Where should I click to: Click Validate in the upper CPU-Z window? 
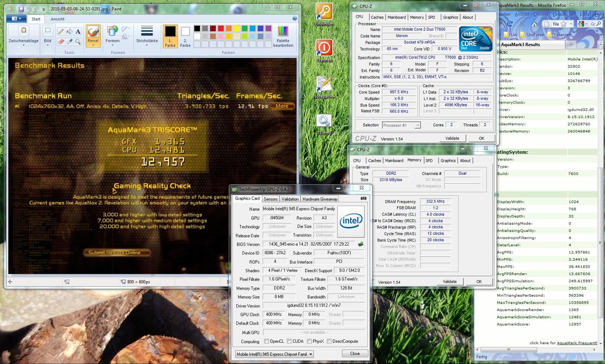click(452, 138)
